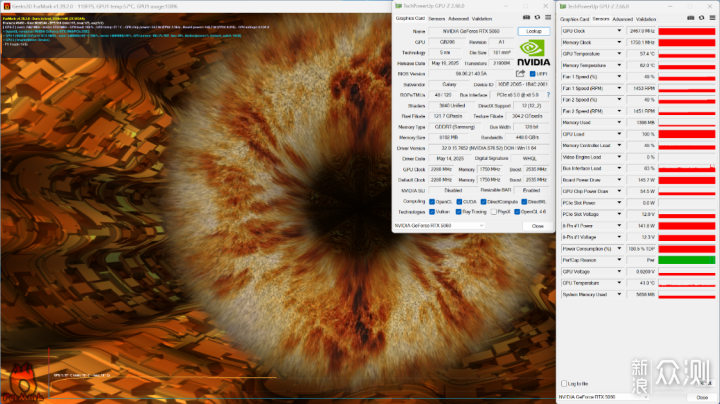Click the left GPU-Z title bar app icon

coord(398,6)
